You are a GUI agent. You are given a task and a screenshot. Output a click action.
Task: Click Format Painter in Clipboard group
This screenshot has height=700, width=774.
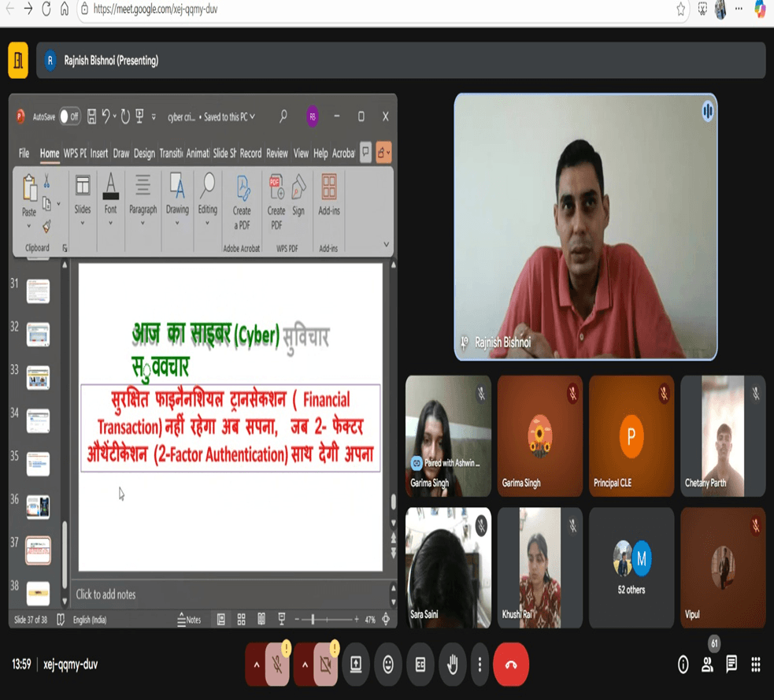[46, 226]
